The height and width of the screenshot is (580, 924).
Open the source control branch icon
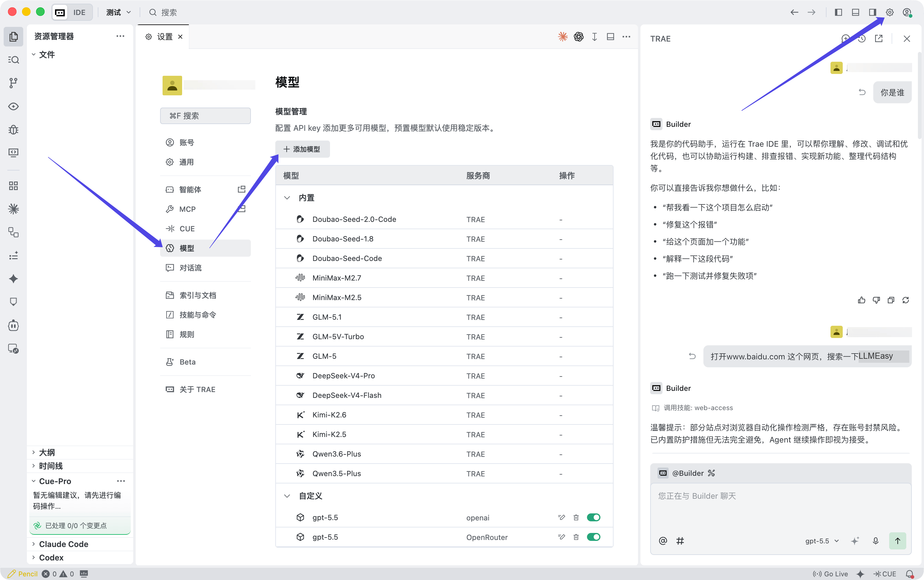13,83
